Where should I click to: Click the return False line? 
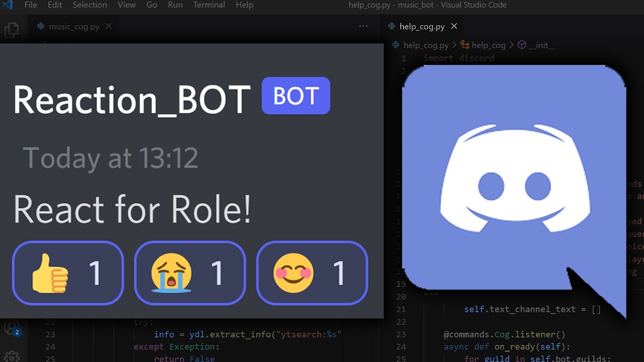pos(184,358)
